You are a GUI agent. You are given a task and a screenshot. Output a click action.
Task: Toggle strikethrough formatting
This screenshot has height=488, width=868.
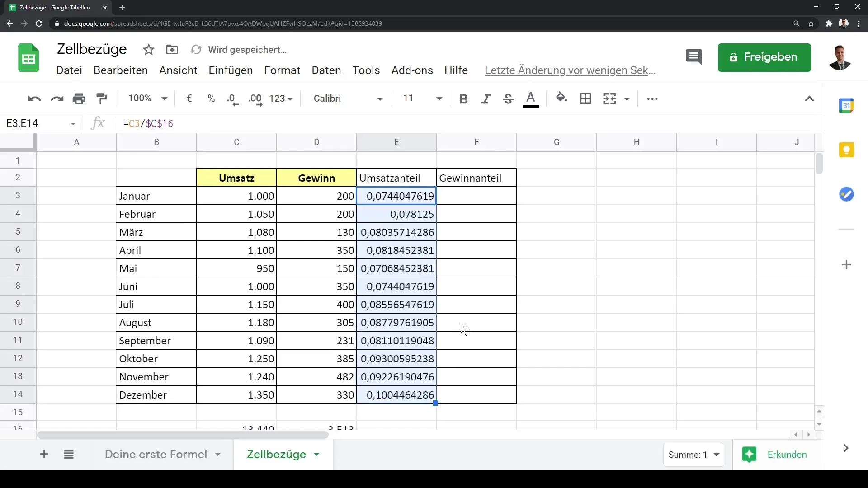click(x=508, y=99)
